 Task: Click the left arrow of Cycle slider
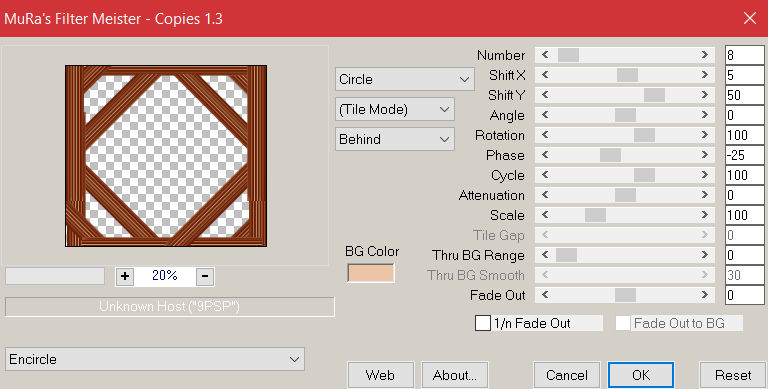point(545,175)
